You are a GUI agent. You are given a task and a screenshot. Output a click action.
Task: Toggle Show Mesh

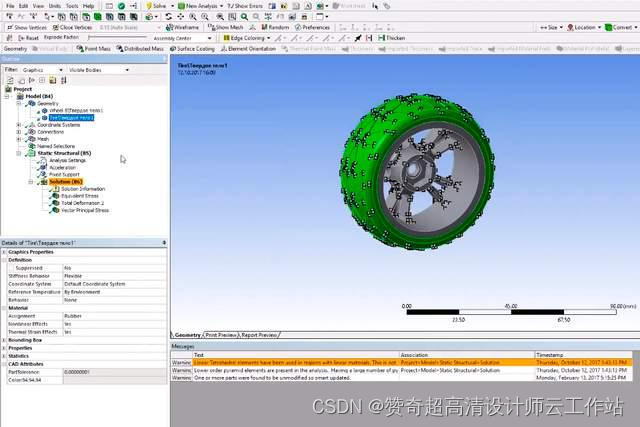(225, 27)
